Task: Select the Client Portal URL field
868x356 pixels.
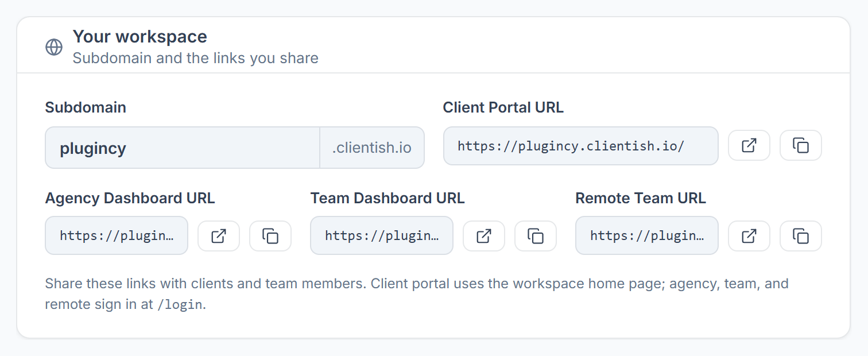Action: 581,146
